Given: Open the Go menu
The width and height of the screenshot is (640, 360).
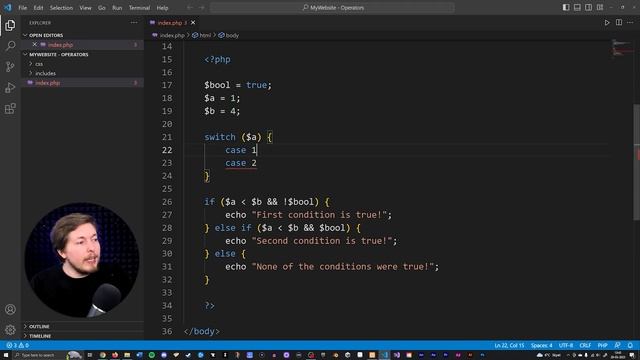Looking at the screenshot, I should point(102,8).
